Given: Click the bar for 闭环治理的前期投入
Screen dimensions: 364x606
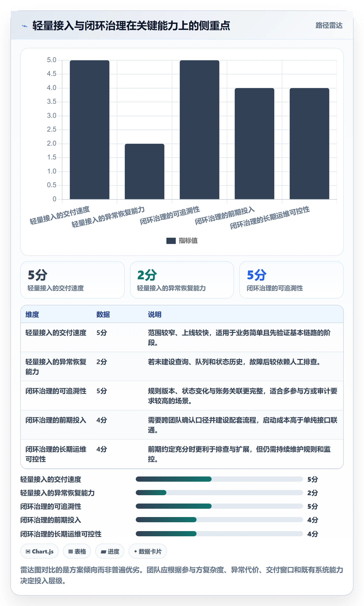Looking at the screenshot, I should point(255,144).
